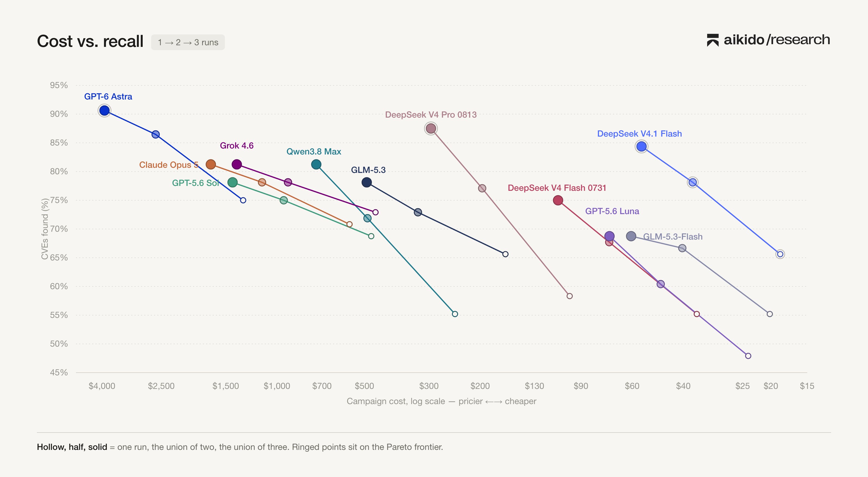Click the aikido/research brand text
This screenshot has width=868, height=477.
click(777, 40)
